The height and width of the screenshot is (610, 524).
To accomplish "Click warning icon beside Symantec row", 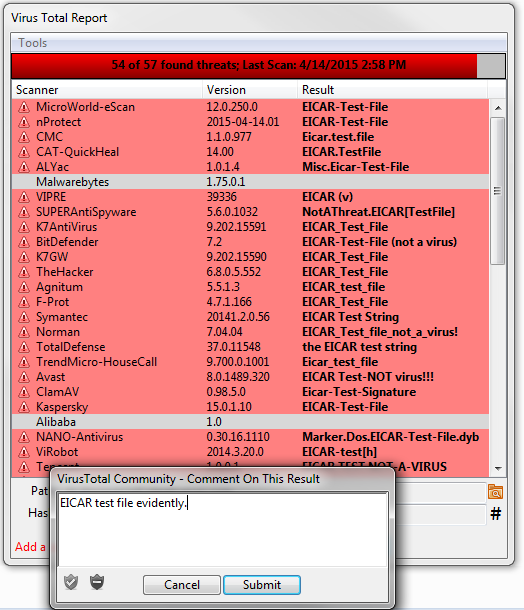I will tap(24, 317).
